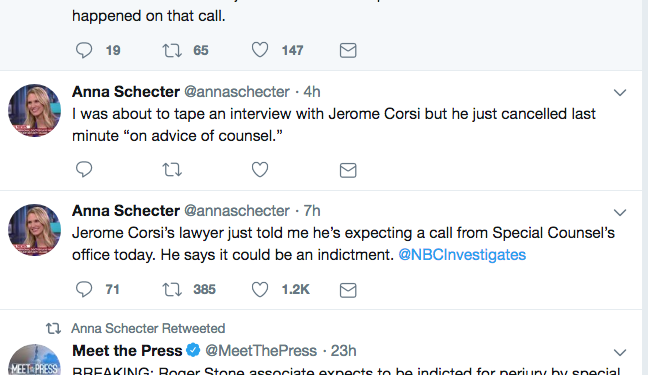
Task: Send the indictment tweet via direct message
Action: [x=348, y=289]
